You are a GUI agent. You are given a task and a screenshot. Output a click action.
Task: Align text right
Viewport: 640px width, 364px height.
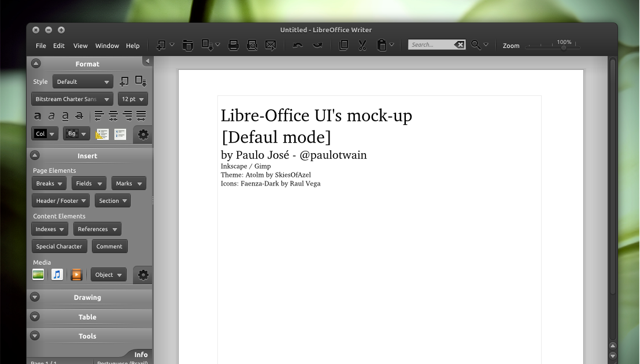[127, 116]
